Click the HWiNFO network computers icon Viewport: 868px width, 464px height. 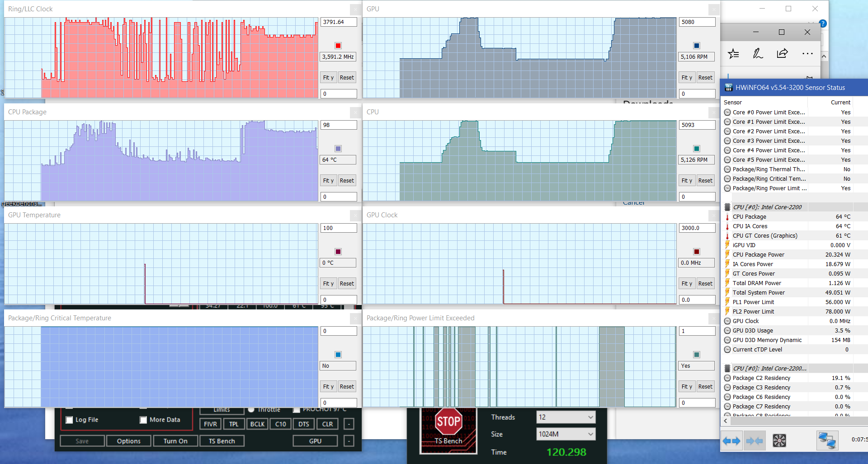point(827,441)
